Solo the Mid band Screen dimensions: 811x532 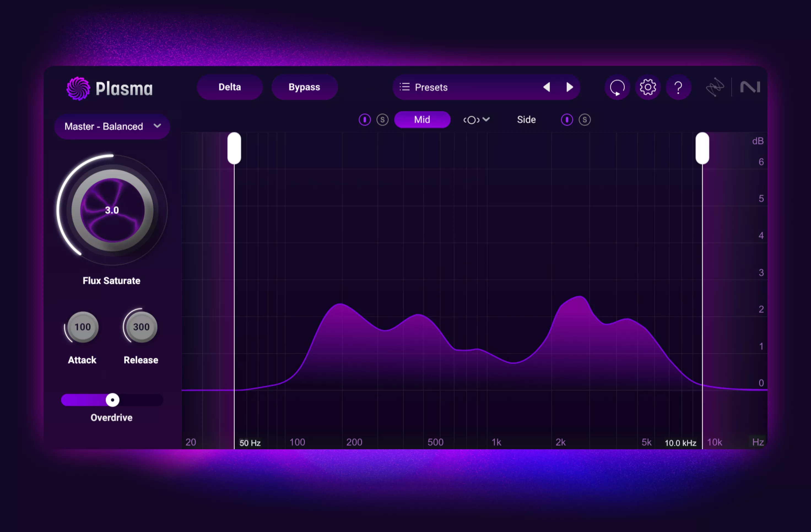pyautogui.click(x=382, y=120)
